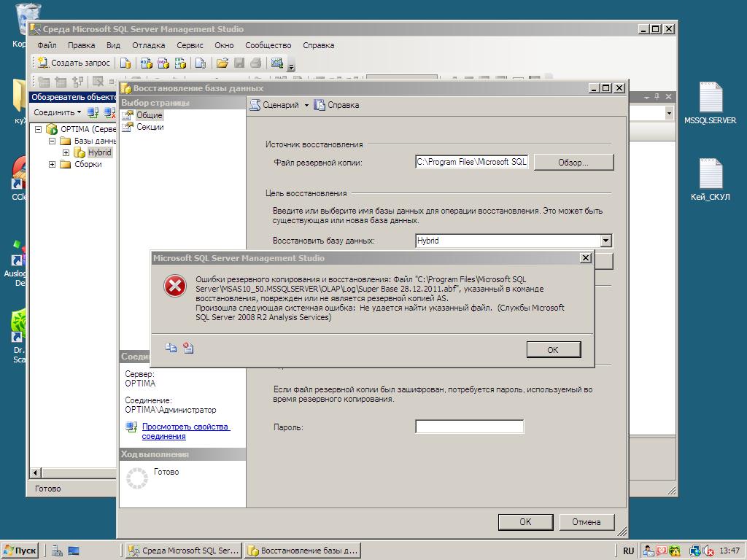Click the Обзор... browse button
This screenshot has width=747, height=560.
coord(573,163)
